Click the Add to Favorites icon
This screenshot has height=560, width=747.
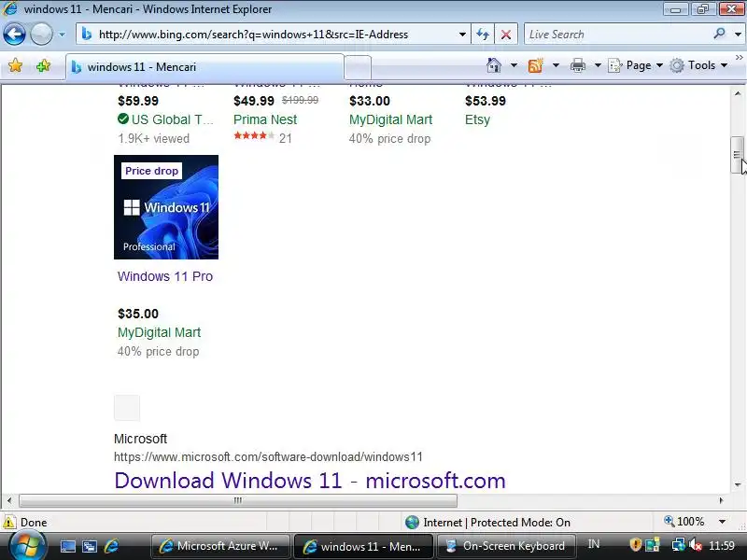click(43, 65)
